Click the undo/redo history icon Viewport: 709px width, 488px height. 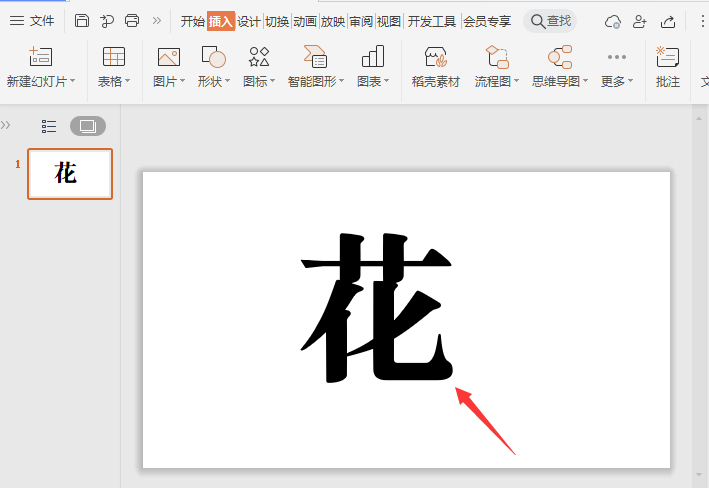click(x=107, y=21)
